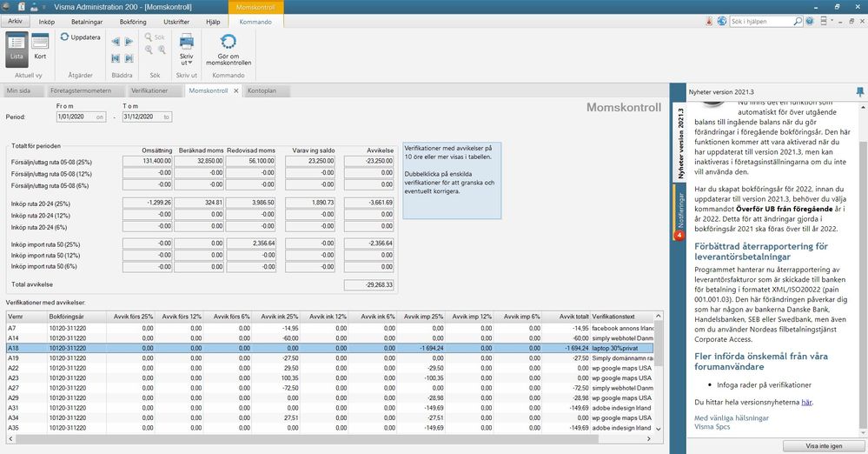The height and width of the screenshot is (454, 868).
Task: Select vertical Nyheter version 2021.3 side tab
Action: tap(679, 143)
